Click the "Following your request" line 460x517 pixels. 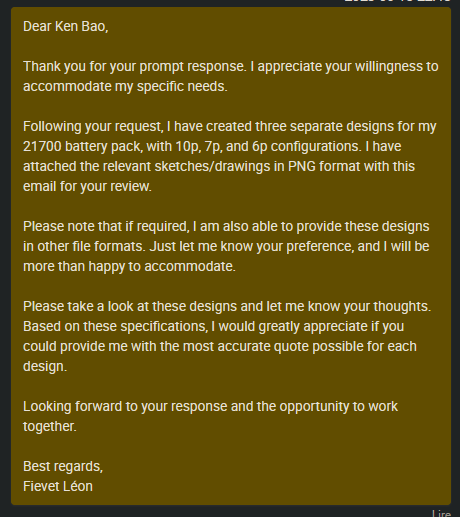229,127
